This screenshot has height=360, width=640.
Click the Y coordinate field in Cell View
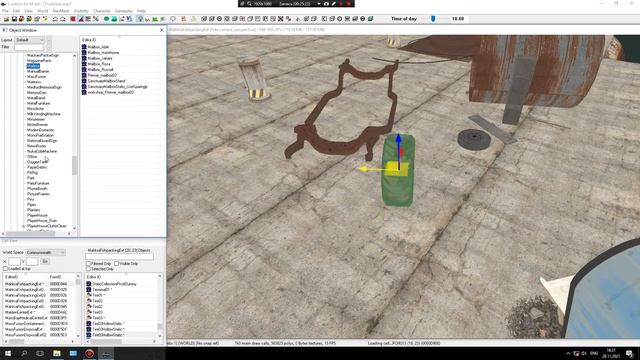[32, 261]
